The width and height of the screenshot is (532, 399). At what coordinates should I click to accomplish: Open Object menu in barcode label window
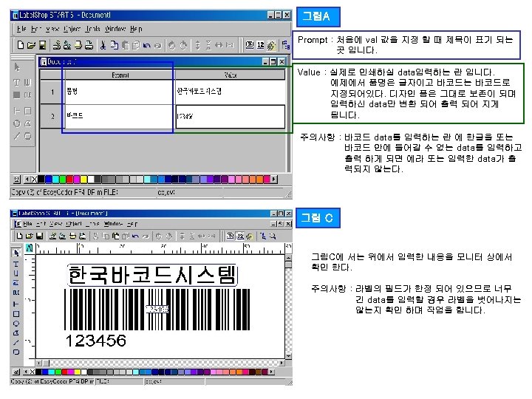74,224
